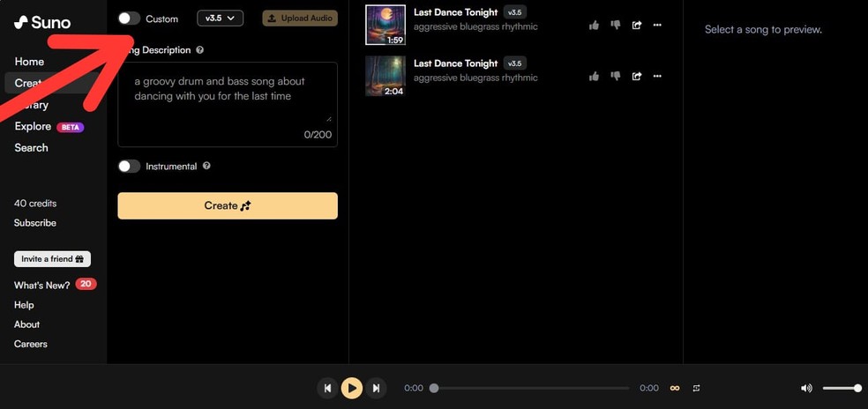868x409 pixels.
Task: Play the current track
Action: point(351,388)
